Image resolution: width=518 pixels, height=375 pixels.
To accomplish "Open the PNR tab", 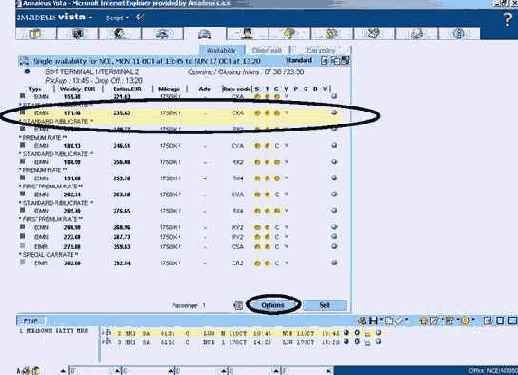I will 31,321.
